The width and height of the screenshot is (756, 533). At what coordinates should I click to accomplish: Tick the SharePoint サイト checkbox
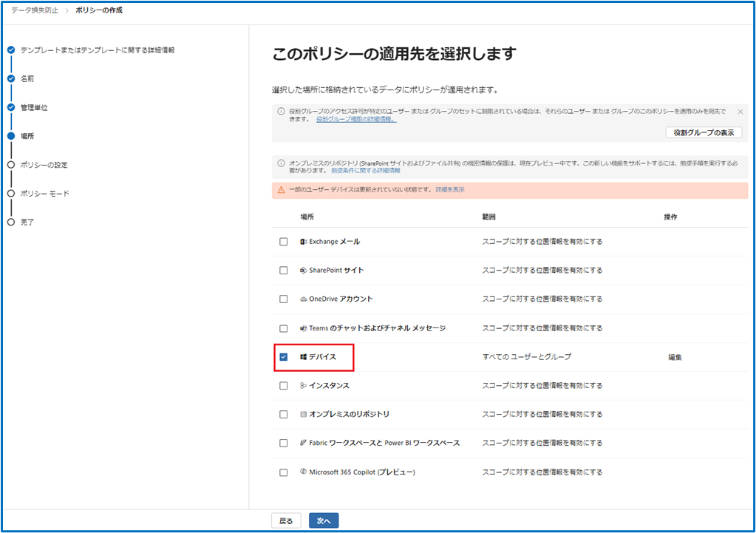[x=284, y=271]
